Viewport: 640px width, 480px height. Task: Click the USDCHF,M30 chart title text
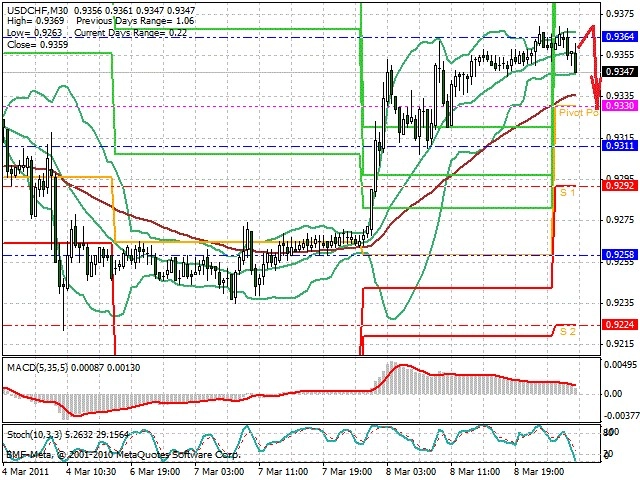pyautogui.click(x=38, y=10)
